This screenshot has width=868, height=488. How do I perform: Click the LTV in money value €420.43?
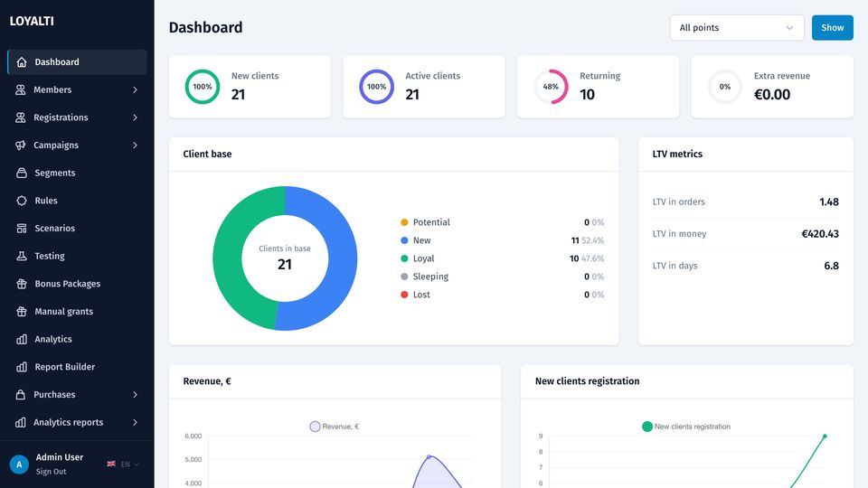(x=820, y=234)
